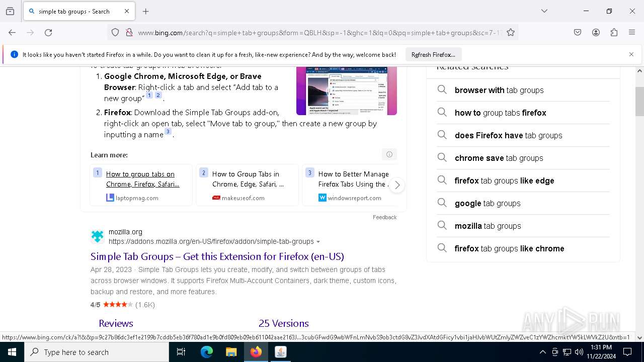
Task: Bookmark this page with the star icon
Action: pos(511,33)
